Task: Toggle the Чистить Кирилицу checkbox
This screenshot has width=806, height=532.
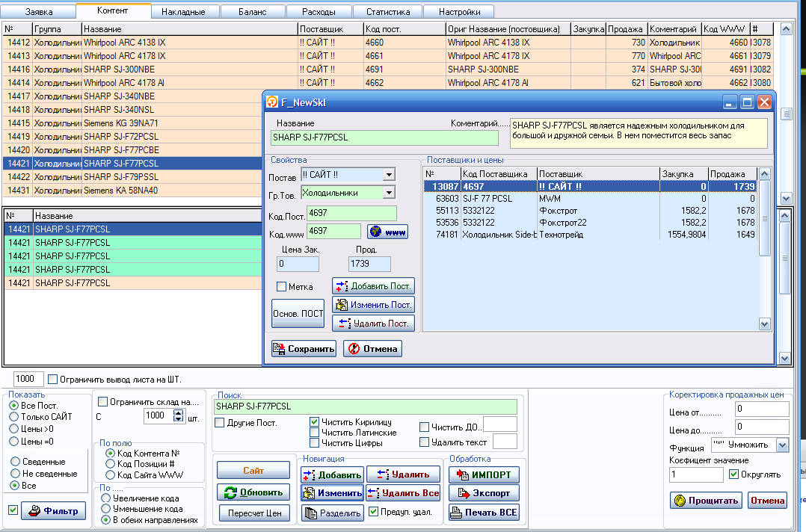Action: 315,422
